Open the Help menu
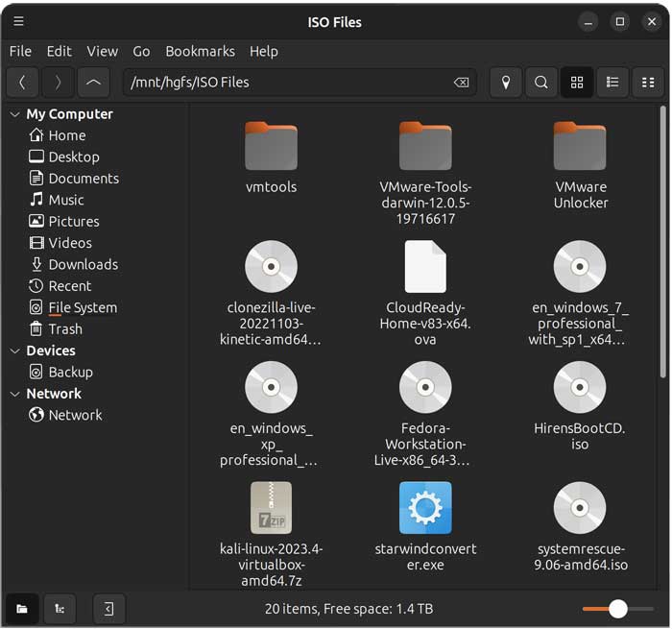Image resolution: width=672 pixels, height=629 pixels. coord(264,52)
